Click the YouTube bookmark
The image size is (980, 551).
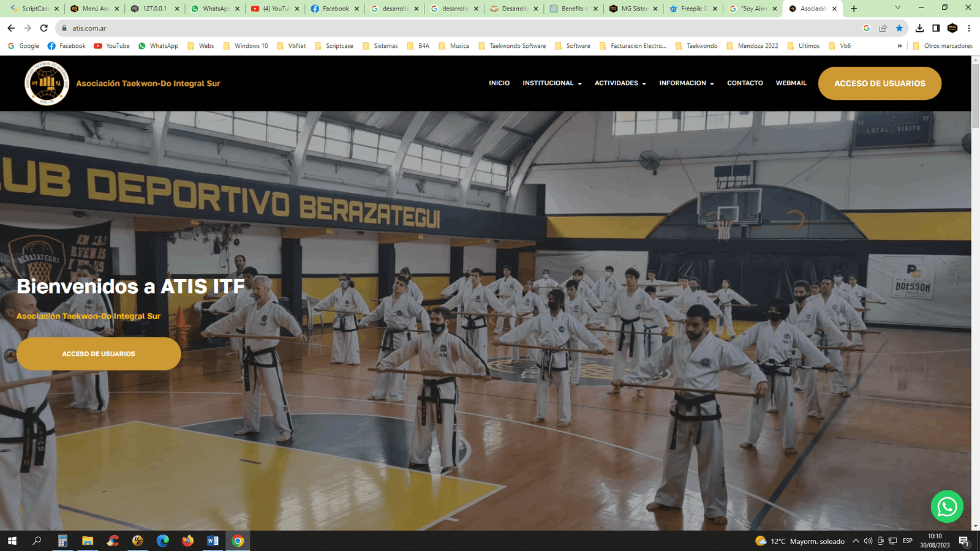pos(111,46)
